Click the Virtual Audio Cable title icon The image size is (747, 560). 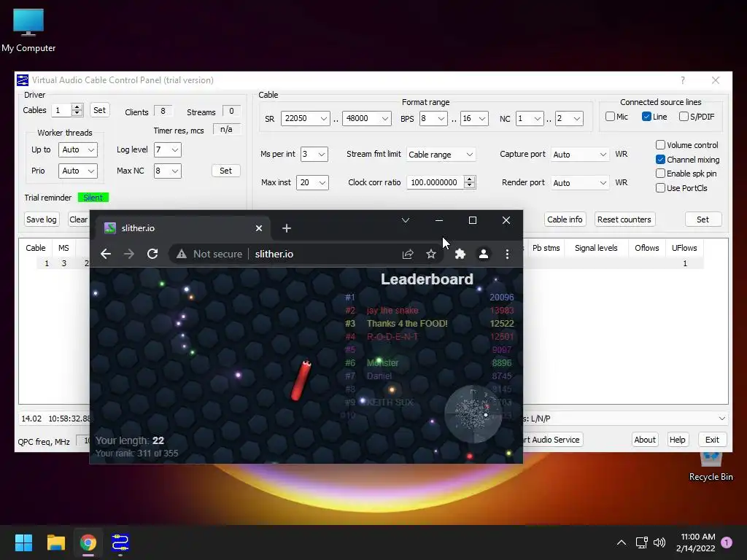[x=23, y=80]
